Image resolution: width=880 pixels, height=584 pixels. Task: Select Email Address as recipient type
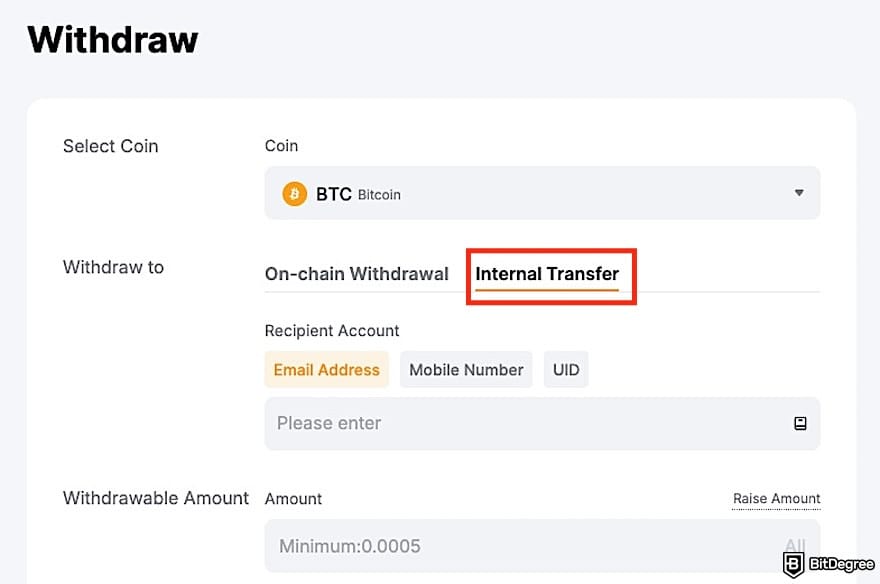point(326,369)
